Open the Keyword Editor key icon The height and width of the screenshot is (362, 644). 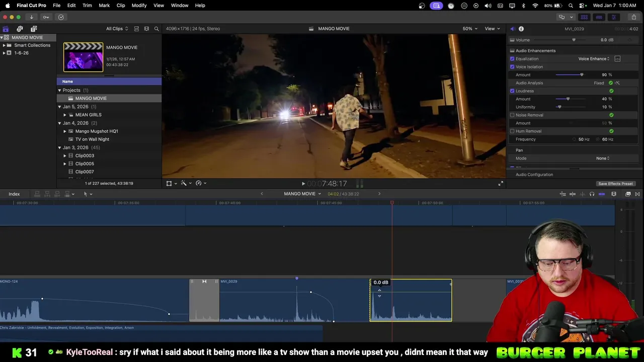(46, 17)
